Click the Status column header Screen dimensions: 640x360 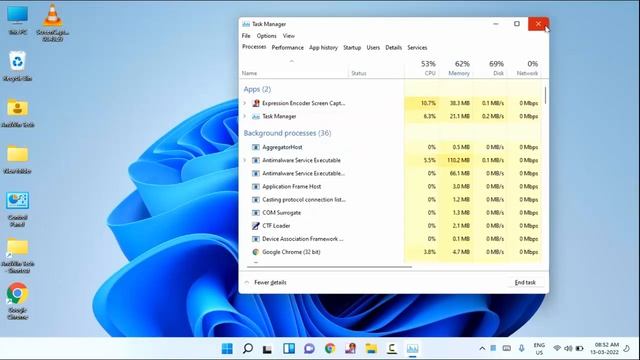click(376, 68)
